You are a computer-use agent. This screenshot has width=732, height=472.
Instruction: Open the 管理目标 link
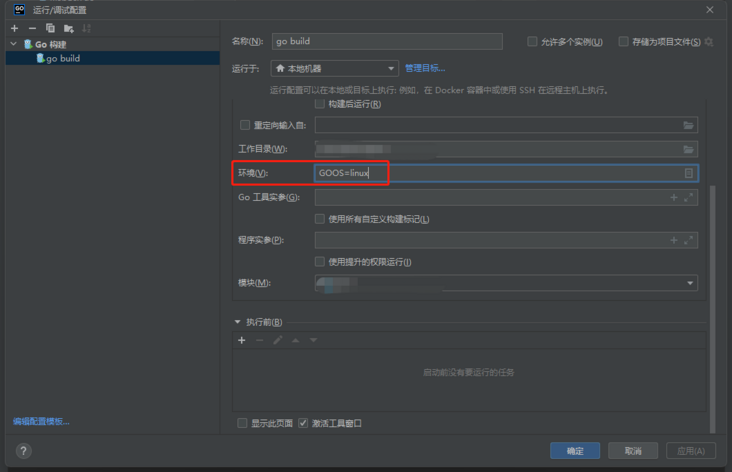(425, 68)
